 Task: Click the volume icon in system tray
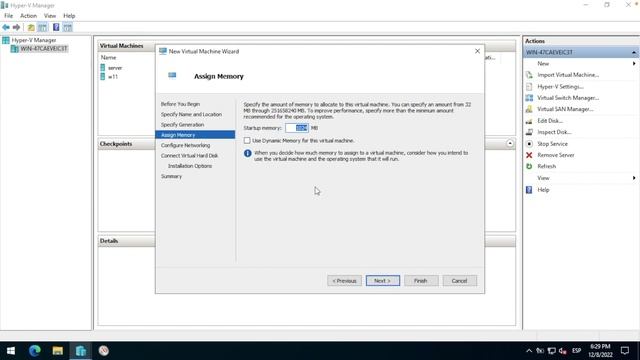coord(563,351)
